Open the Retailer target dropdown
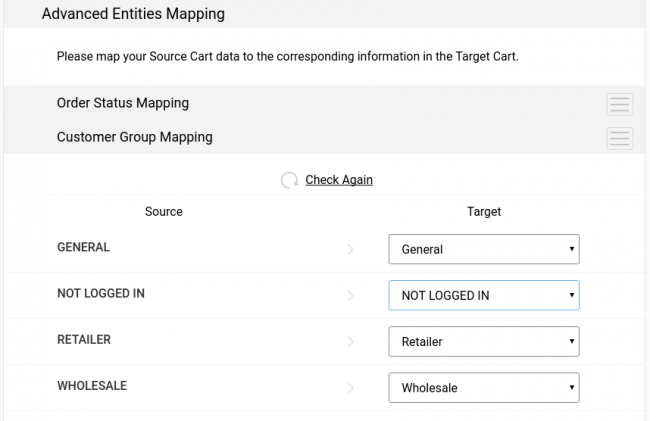650x421 pixels. tap(484, 341)
